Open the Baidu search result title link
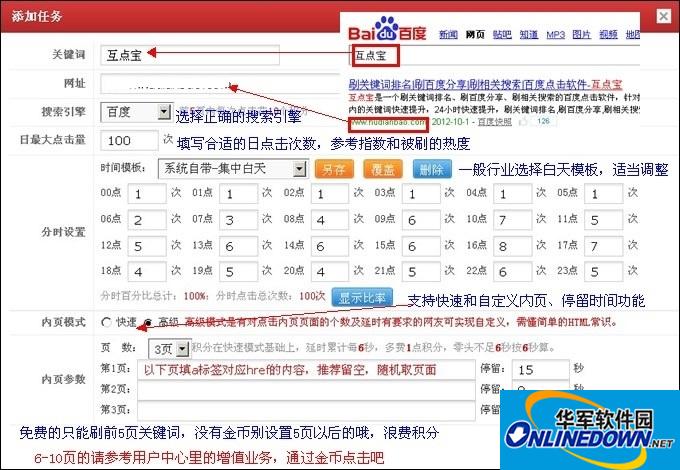The width and height of the screenshot is (680, 470). [x=485, y=84]
